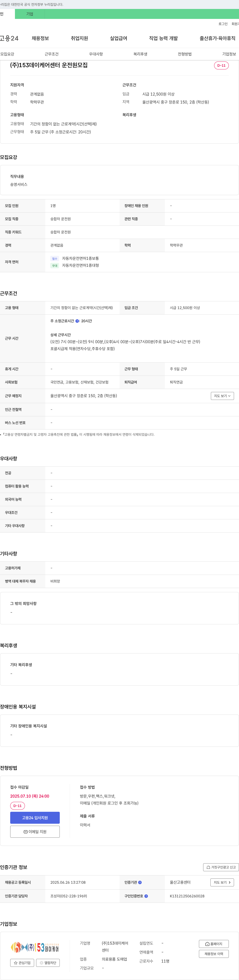
Task: Click the 담당자 조성자(052-228-1969) text
Action: pos(68,896)
